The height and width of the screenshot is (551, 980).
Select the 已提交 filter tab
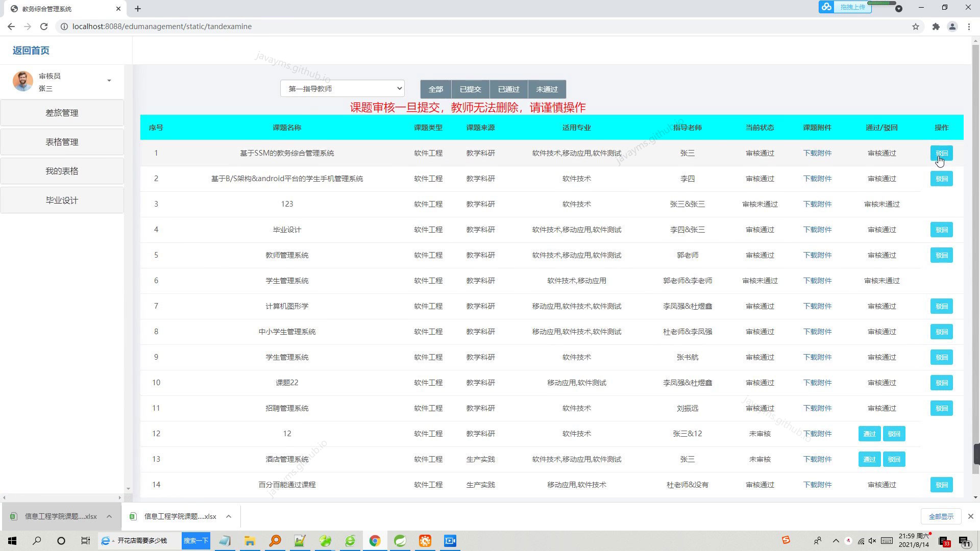(470, 89)
